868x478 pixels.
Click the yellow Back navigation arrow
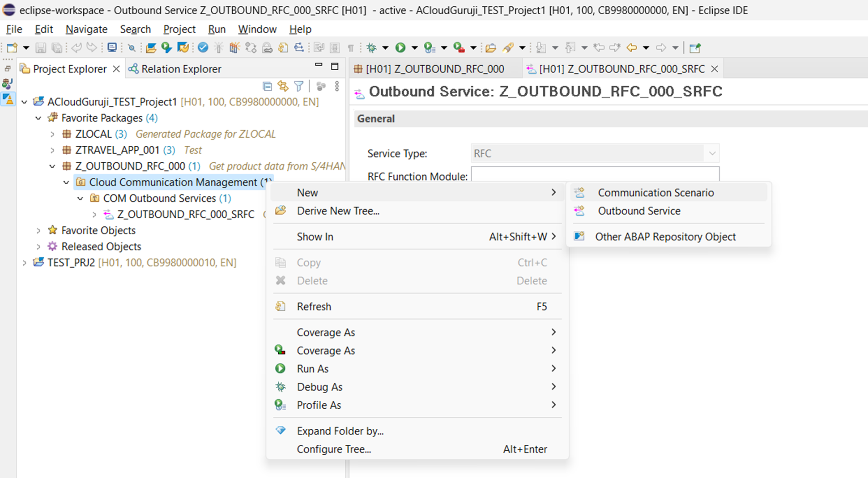[631, 47]
